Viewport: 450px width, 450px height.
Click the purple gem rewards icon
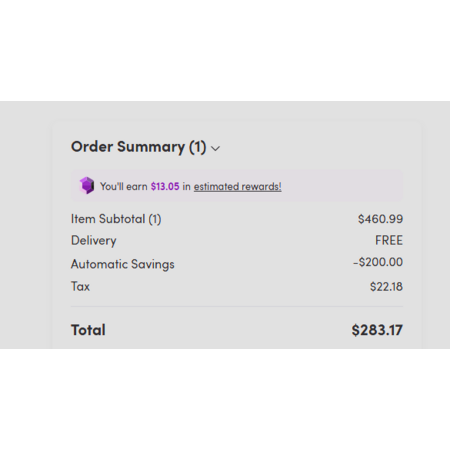click(87, 185)
